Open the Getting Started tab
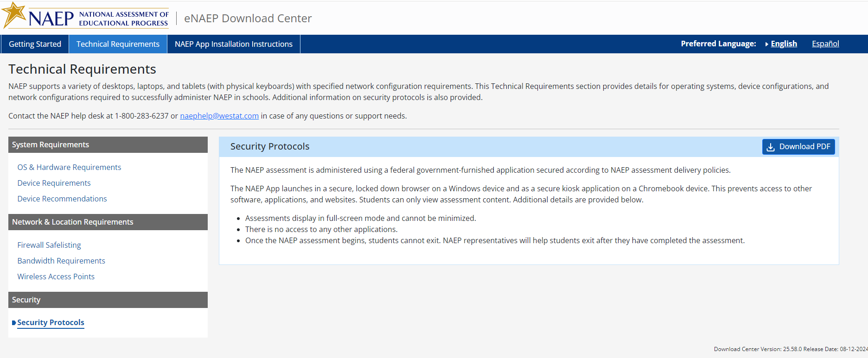This screenshot has width=868, height=358. pyautogui.click(x=35, y=44)
